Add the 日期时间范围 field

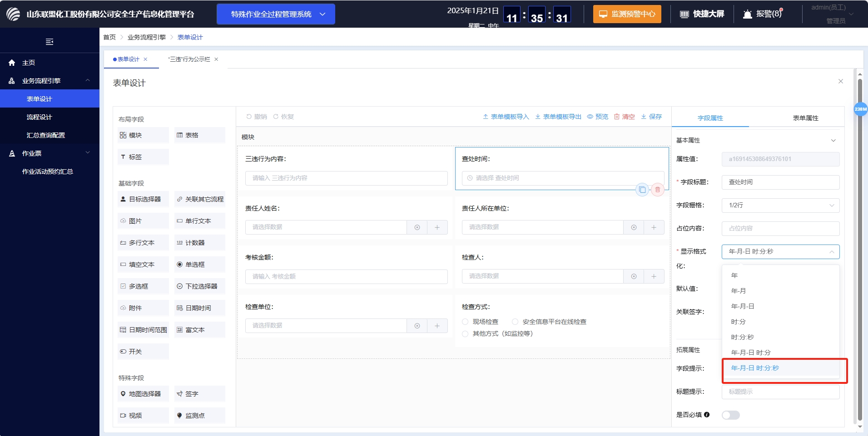(143, 330)
